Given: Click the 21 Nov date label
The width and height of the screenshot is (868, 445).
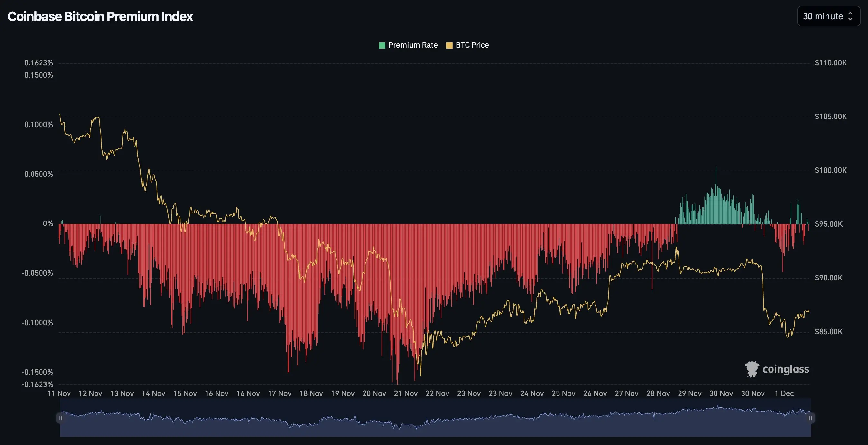Looking at the screenshot, I should [406, 393].
